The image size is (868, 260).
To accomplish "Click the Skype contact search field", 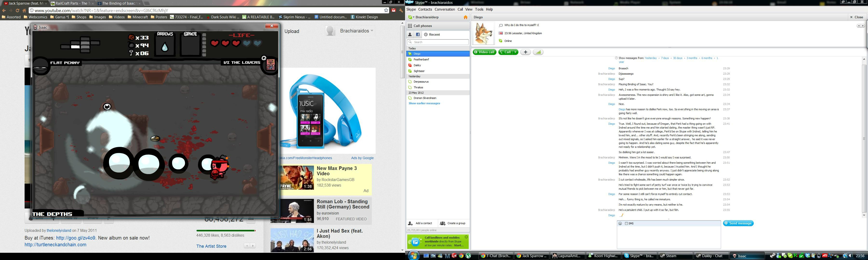I will [x=438, y=42].
